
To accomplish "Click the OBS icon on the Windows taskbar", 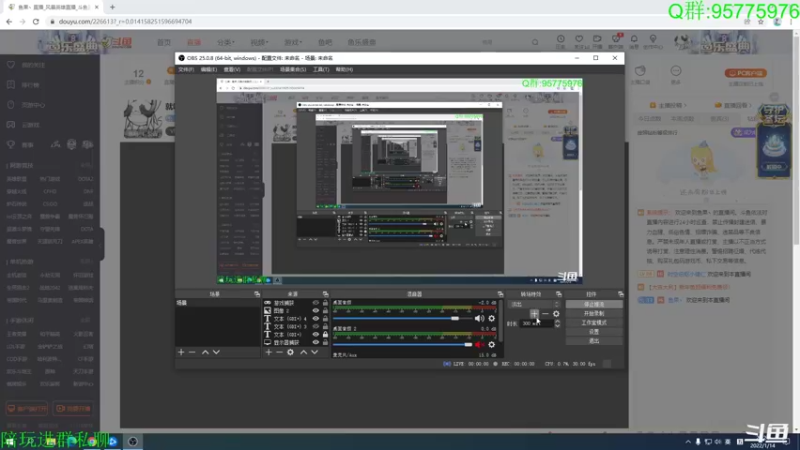I will pos(133,441).
